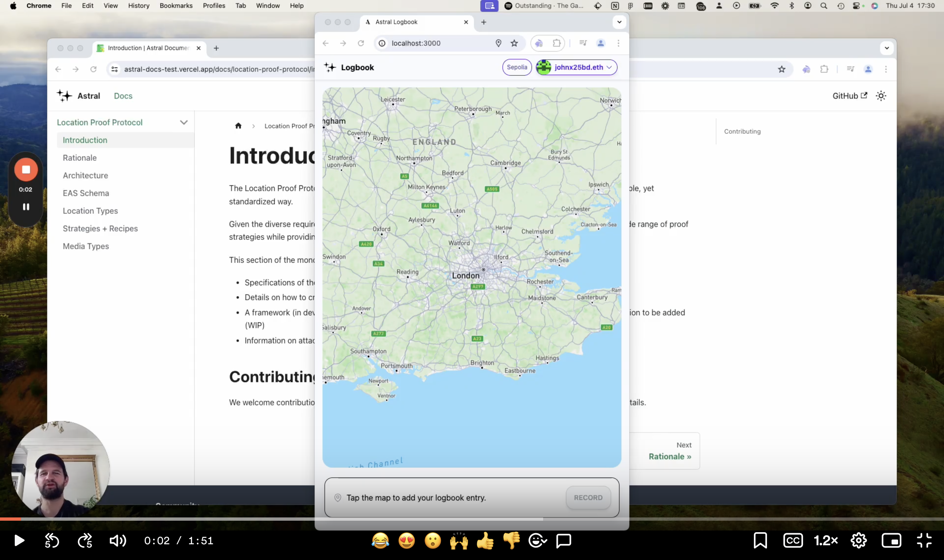Bookmark localhost page with star icon
Screen dimensions: 944x560
coord(514,44)
